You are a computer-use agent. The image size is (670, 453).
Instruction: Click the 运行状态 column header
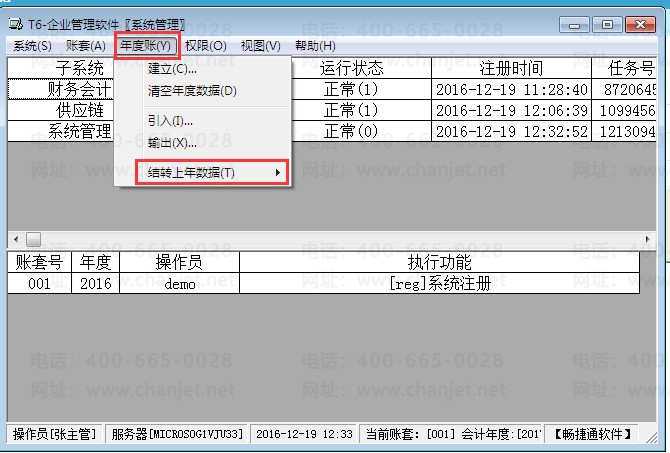coord(351,68)
